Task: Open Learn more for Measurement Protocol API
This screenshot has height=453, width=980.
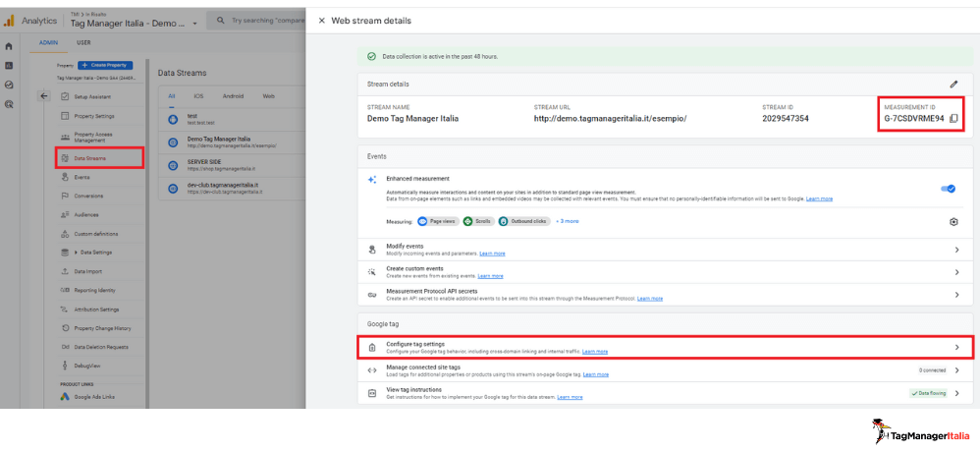Action: coord(649,299)
